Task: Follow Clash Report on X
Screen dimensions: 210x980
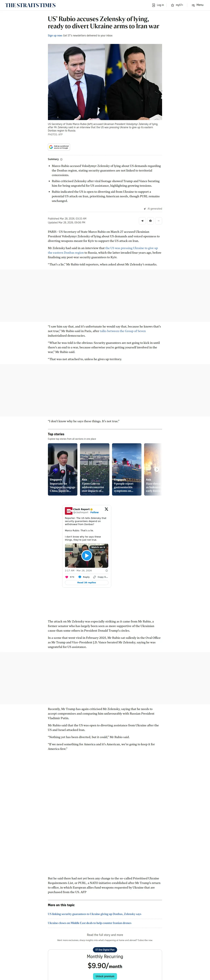Action: pyautogui.click(x=95, y=512)
